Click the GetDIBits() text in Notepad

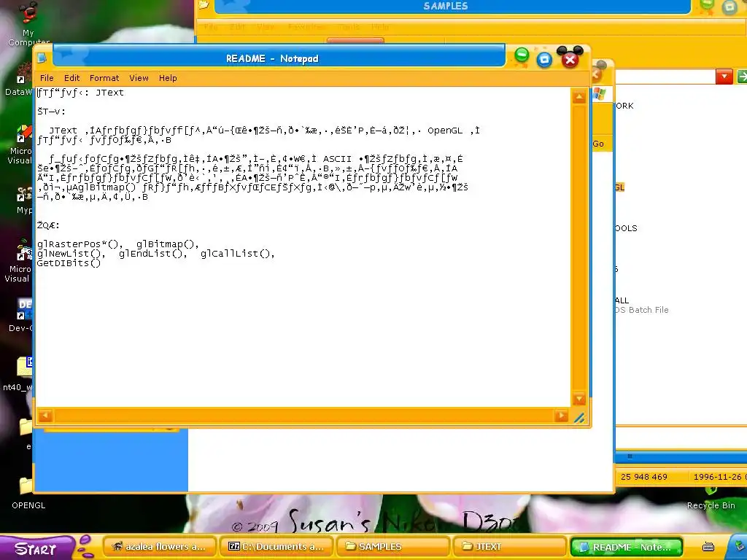pyautogui.click(x=69, y=263)
